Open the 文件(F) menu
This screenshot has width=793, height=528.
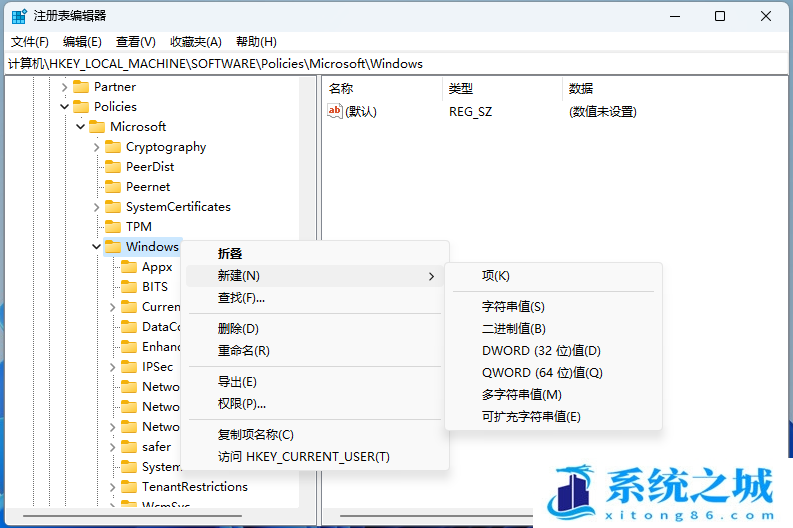click(x=30, y=42)
